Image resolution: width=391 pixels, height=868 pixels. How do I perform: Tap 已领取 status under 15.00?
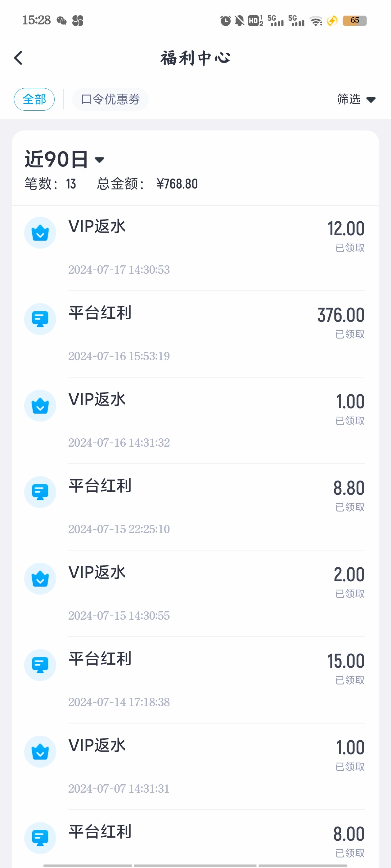tap(350, 680)
